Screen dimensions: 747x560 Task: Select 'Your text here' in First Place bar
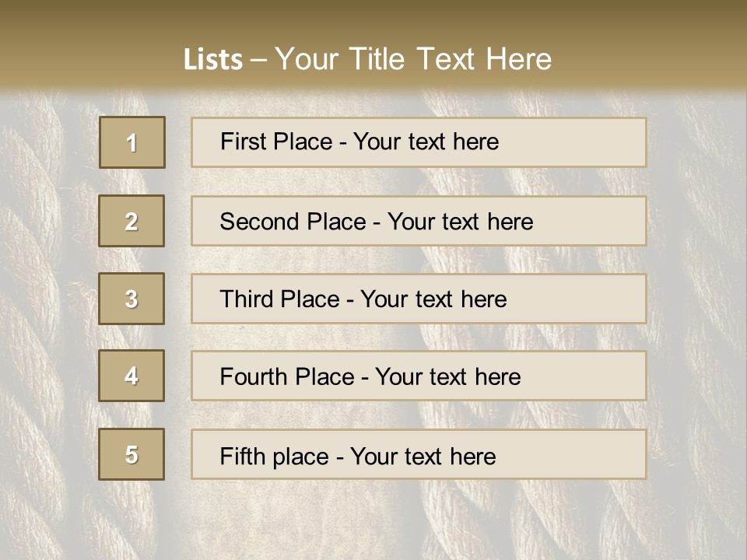tap(426, 142)
